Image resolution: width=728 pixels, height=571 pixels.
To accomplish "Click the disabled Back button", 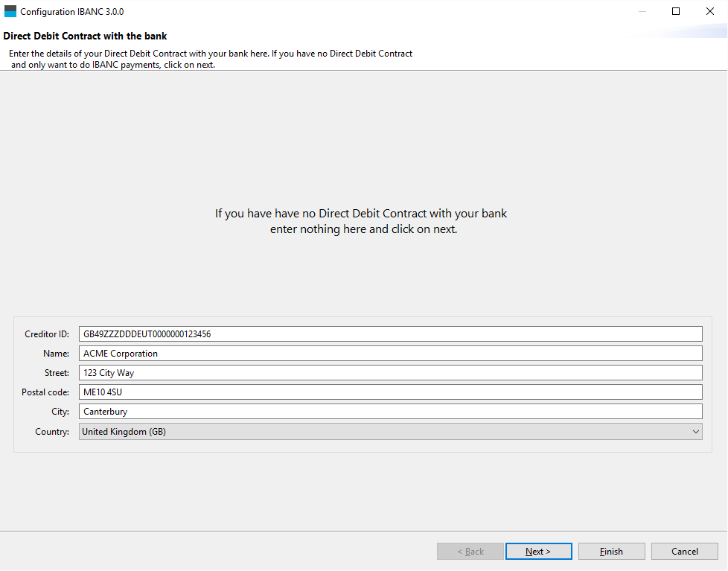I will [470, 551].
